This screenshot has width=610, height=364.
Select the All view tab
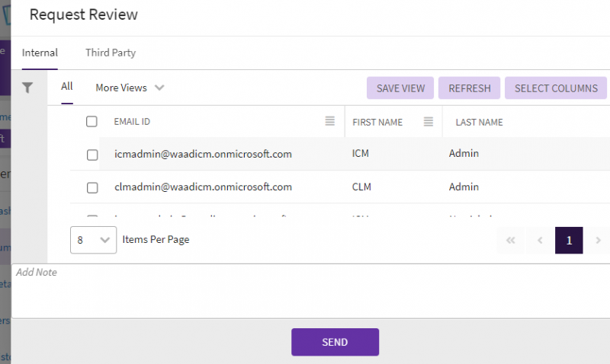pos(67,87)
